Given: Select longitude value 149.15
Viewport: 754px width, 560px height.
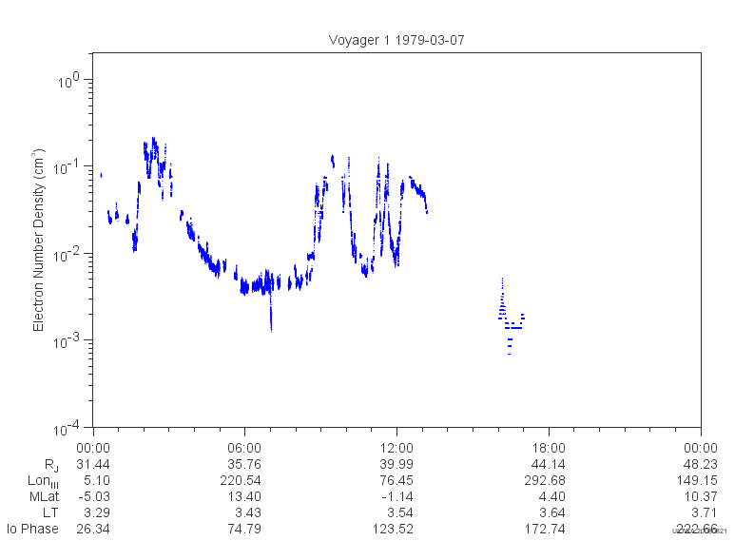Looking at the screenshot, I should [x=697, y=480].
